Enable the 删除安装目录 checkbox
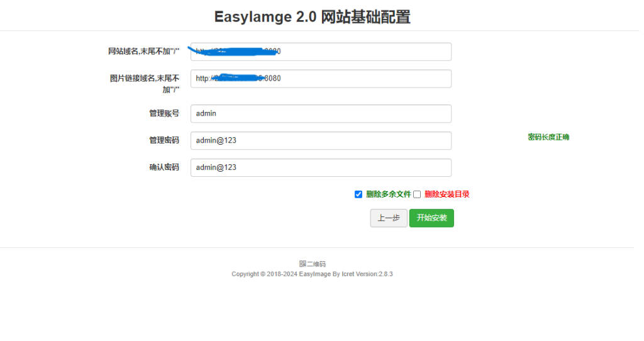Image resolution: width=644 pixels, height=341 pixels. click(417, 194)
